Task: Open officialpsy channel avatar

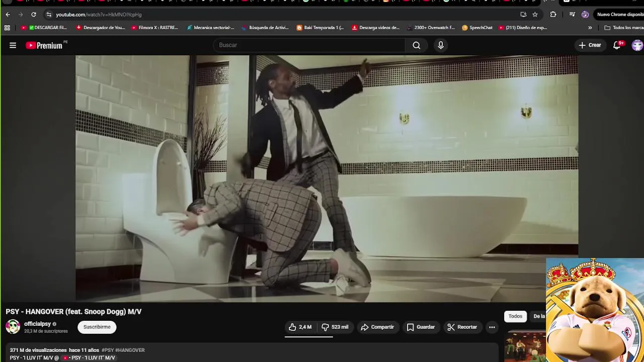Action: tap(13, 327)
